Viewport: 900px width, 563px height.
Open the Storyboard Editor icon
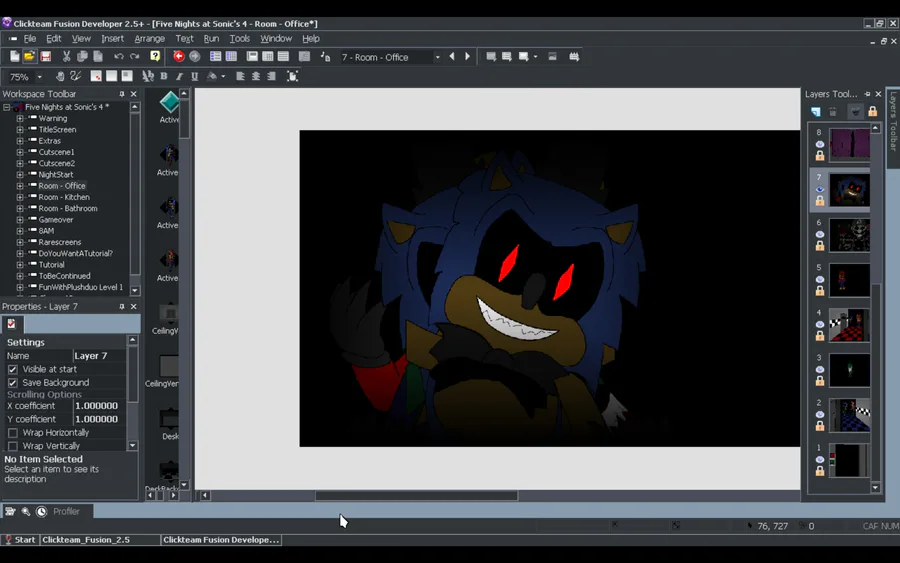point(215,56)
